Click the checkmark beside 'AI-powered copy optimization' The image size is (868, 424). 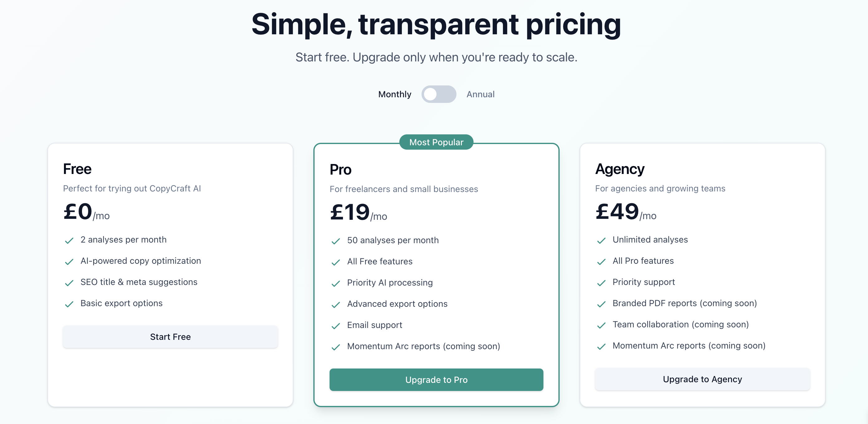click(x=69, y=262)
